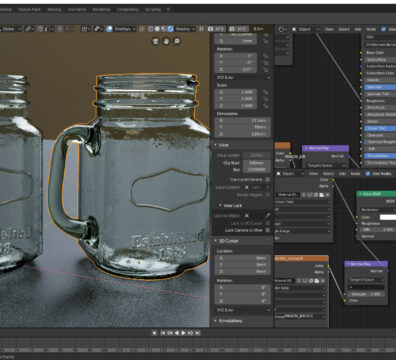Toggle viewport overlays icon

109,29
